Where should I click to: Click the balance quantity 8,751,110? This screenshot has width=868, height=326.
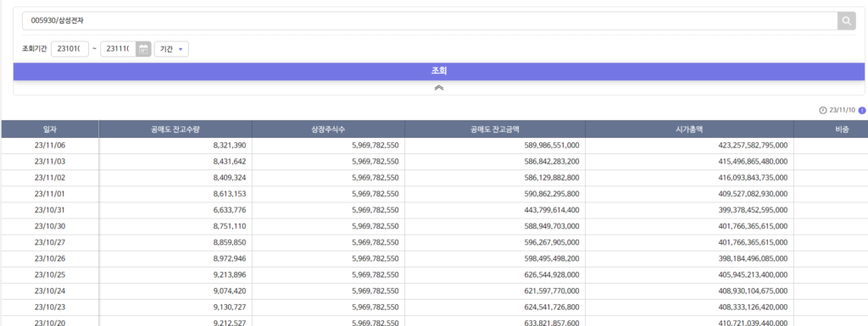click(x=229, y=226)
